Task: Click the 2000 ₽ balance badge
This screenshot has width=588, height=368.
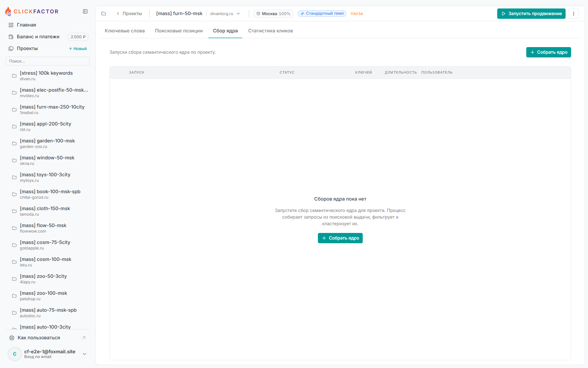Action: coord(78,37)
